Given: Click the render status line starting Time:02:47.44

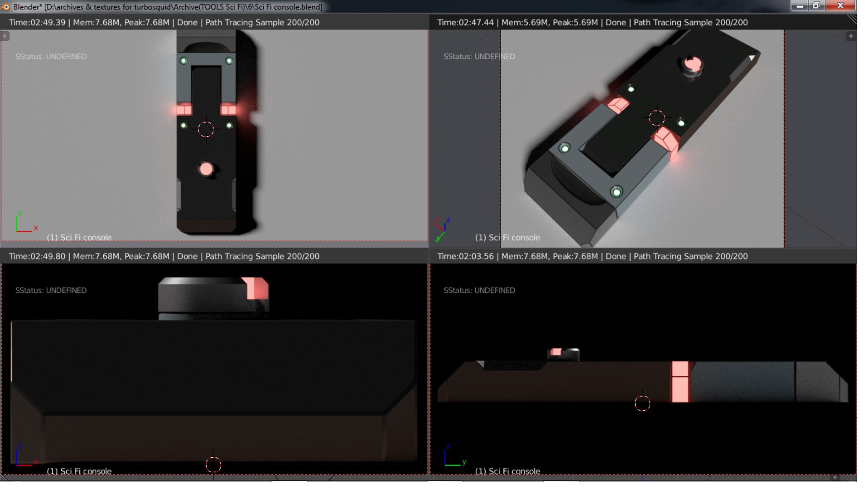Looking at the screenshot, I should pyautogui.click(x=592, y=22).
